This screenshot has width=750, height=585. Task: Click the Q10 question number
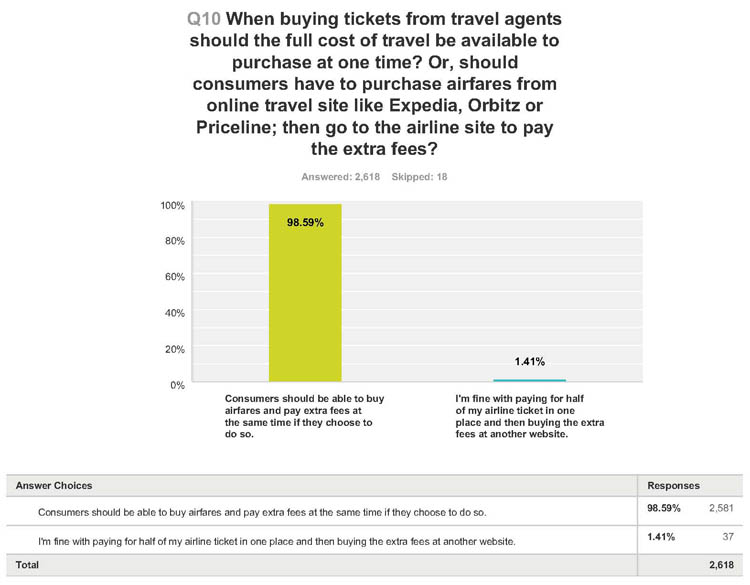pyautogui.click(x=204, y=19)
